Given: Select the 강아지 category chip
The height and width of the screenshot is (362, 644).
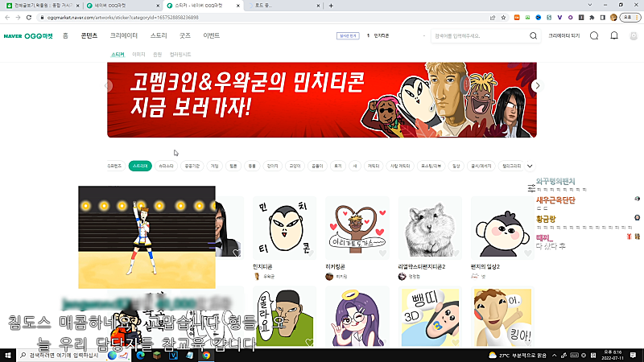Looking at the screenshot, I should (x=272, y=166).
